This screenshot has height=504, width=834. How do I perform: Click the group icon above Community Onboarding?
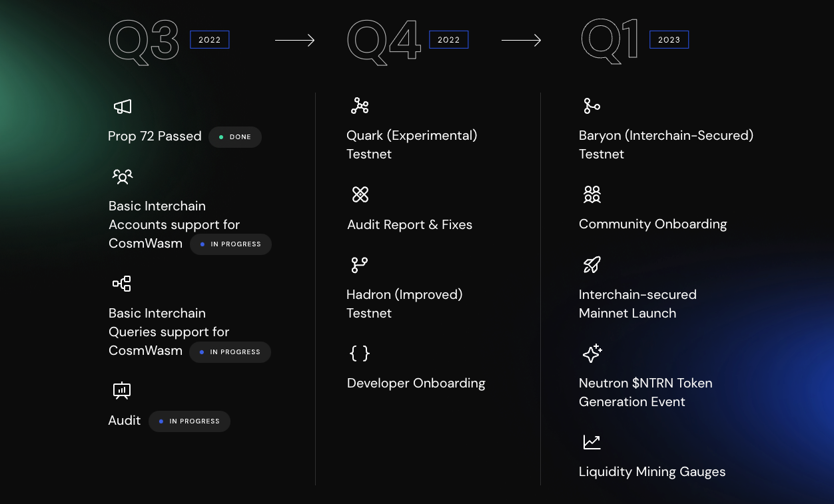point(592,194)
